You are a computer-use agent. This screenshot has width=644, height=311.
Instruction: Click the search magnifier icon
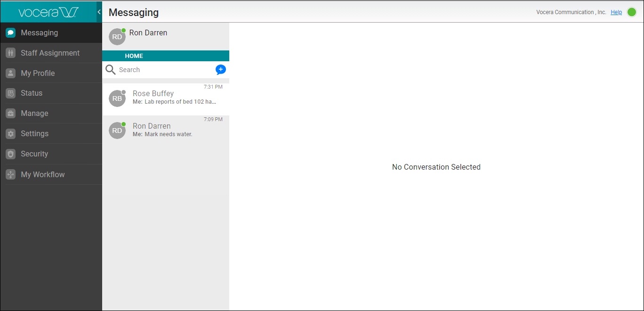111,69
